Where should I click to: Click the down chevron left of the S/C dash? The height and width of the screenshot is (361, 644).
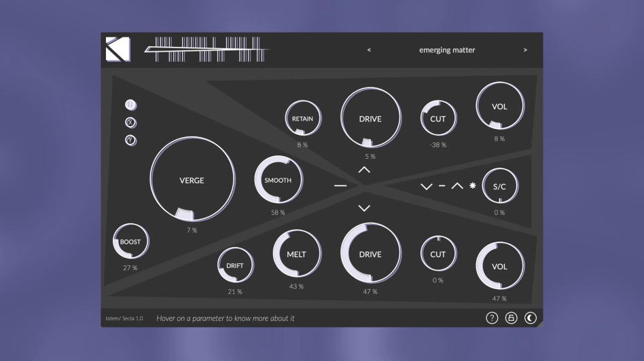pos(426,187)
